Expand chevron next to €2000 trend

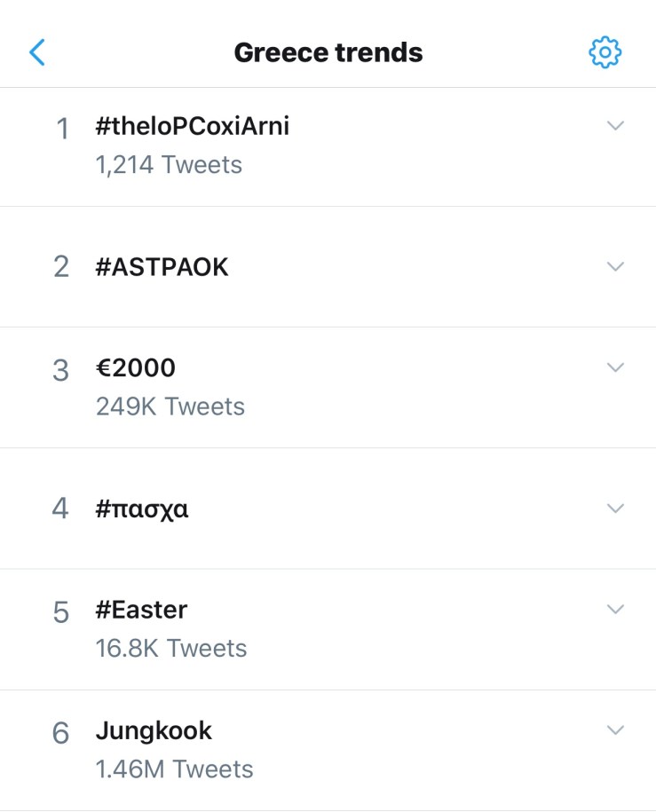pos(615,367)
